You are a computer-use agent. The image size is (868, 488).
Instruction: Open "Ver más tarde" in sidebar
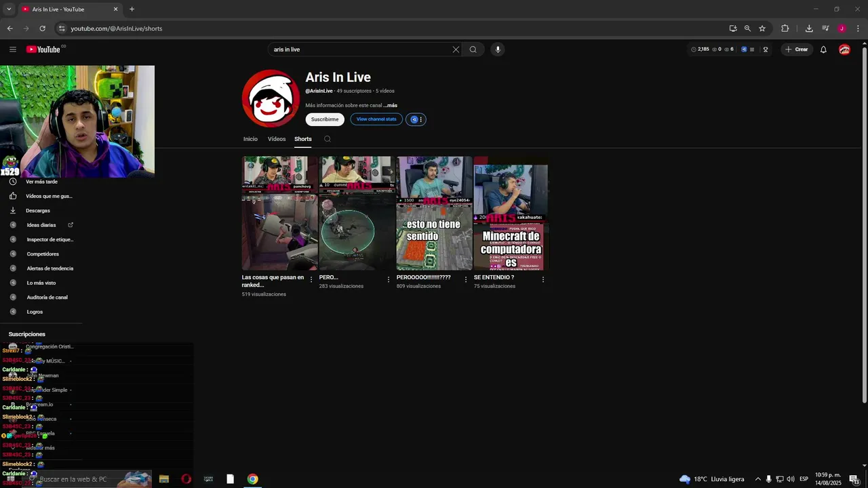41,182
